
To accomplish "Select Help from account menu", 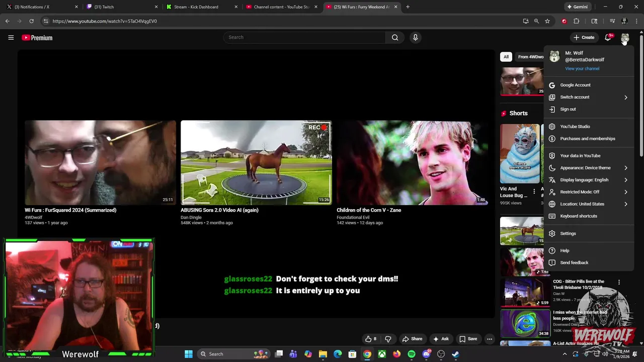I will [x=589, y=251].
